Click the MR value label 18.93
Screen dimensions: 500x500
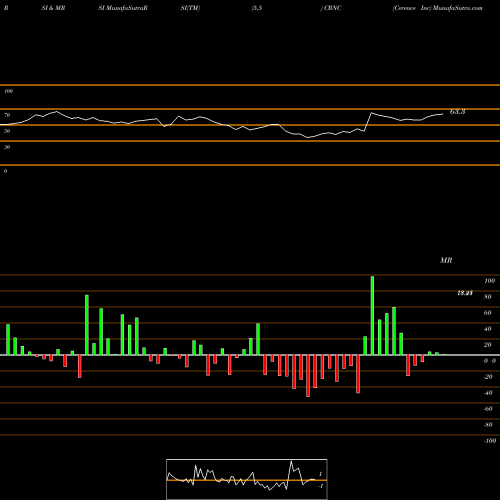click(x=465, y=293)
